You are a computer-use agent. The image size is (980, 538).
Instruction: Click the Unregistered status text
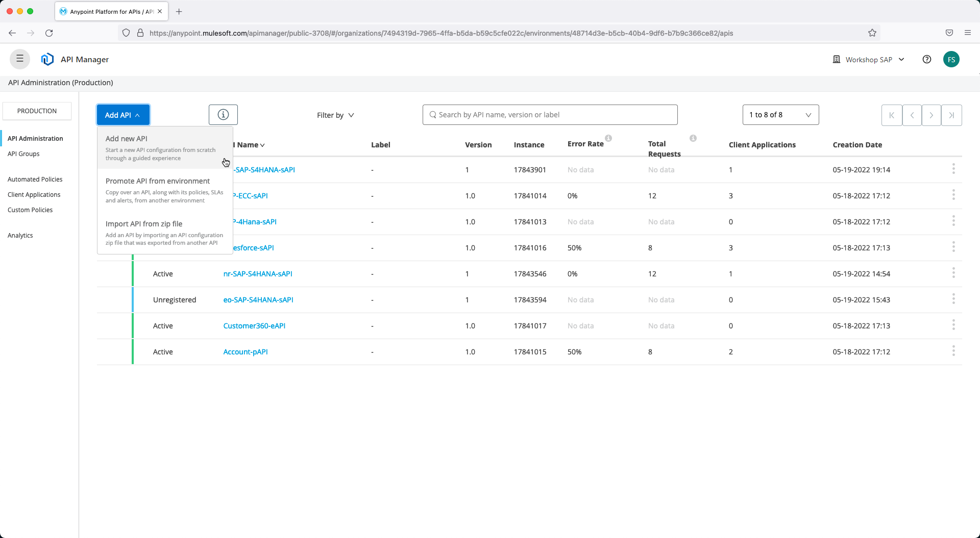tap(175, 300)
